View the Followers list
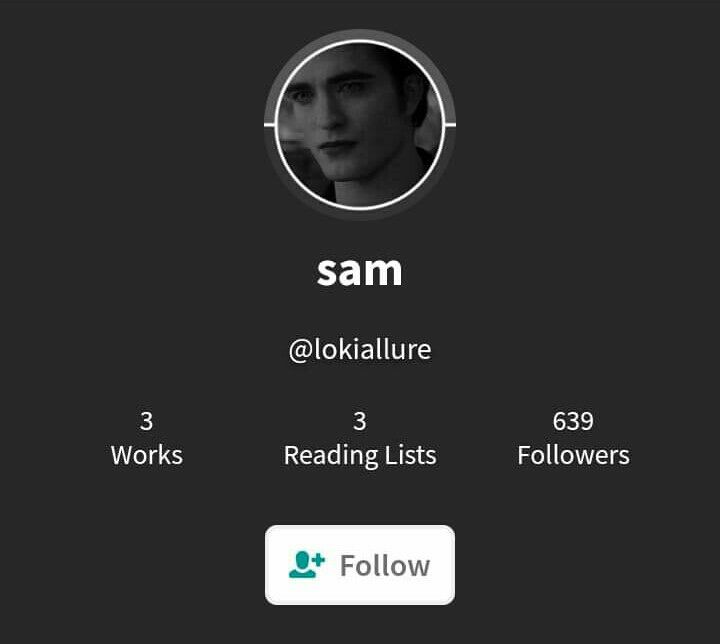Viewport: 720px width, 644px height. [x=573, y=438]
